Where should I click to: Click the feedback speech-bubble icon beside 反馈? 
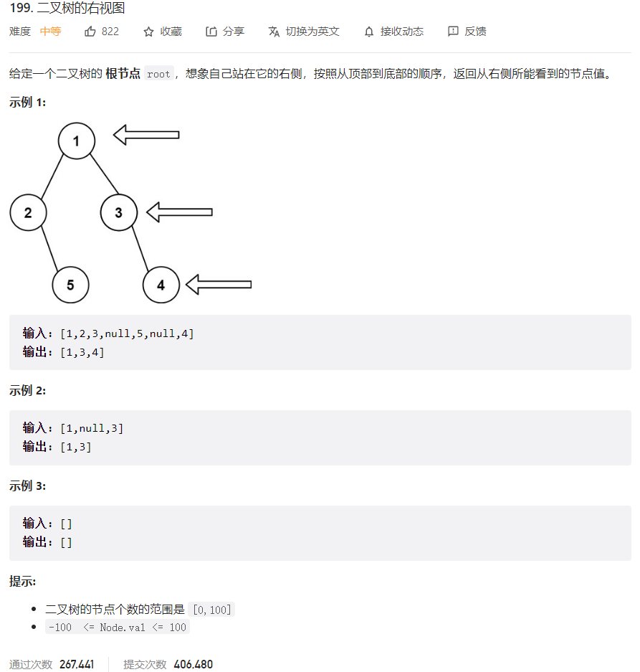pos(452,32)
